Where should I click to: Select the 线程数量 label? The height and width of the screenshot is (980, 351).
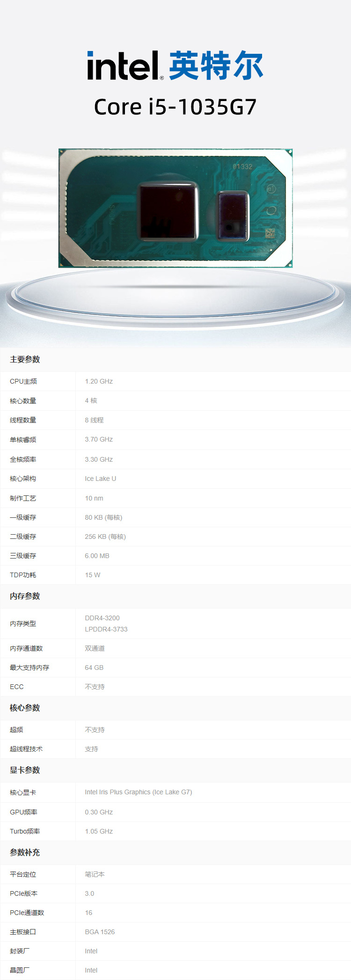pos(23,420)
